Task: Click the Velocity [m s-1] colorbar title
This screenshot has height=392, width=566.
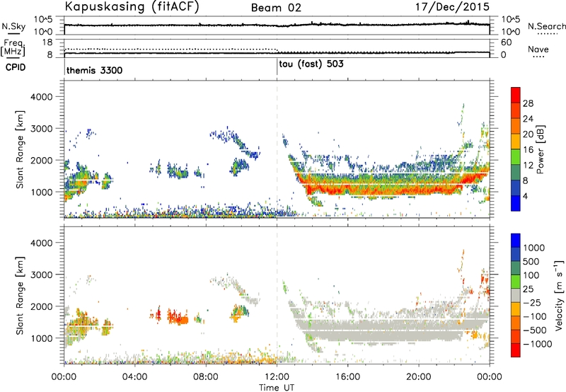Action: pos(559,295)
